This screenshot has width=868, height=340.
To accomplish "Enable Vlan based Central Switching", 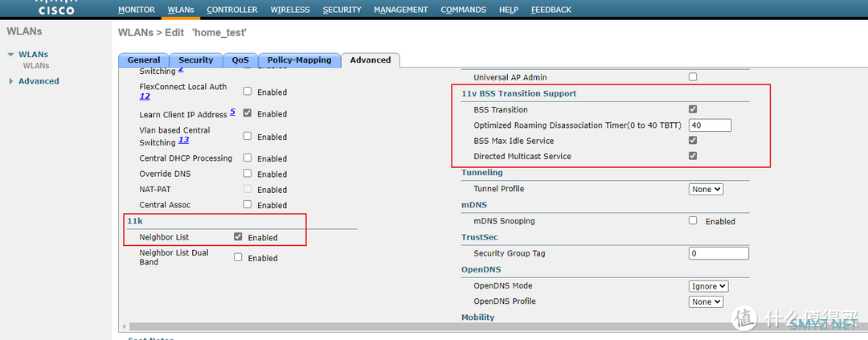I will coord(248,136).
